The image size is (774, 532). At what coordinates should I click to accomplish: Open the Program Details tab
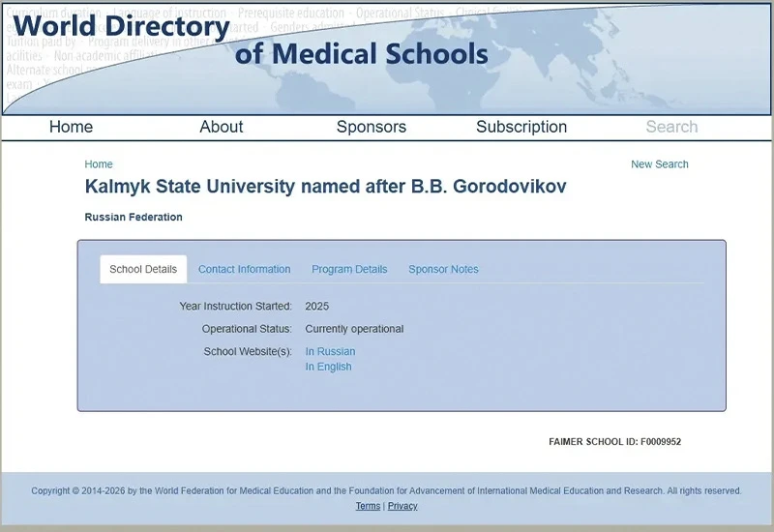click(349, 269)
